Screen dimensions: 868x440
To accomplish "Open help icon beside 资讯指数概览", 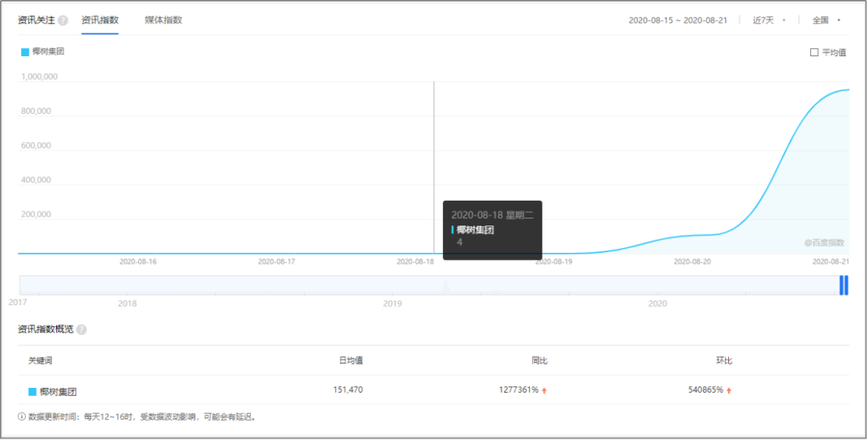I will [x=81, y=329].
